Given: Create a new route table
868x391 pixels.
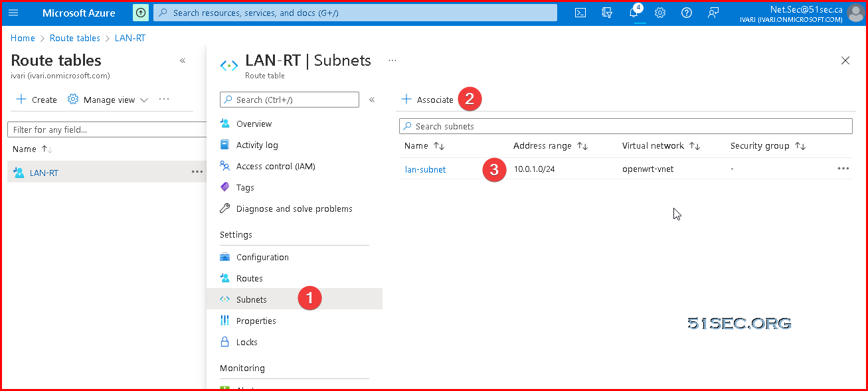Looking at the screenshot, I should pos(37,100).
